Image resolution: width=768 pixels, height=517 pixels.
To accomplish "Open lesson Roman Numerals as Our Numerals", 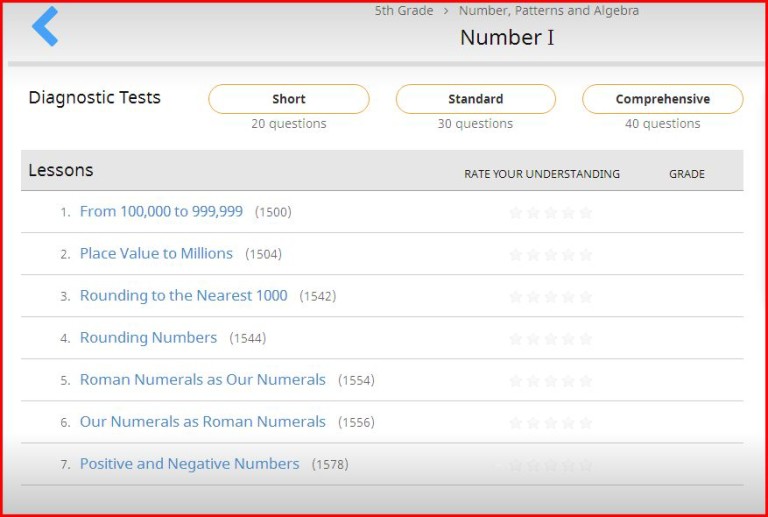I will click(x=203, y=380).
